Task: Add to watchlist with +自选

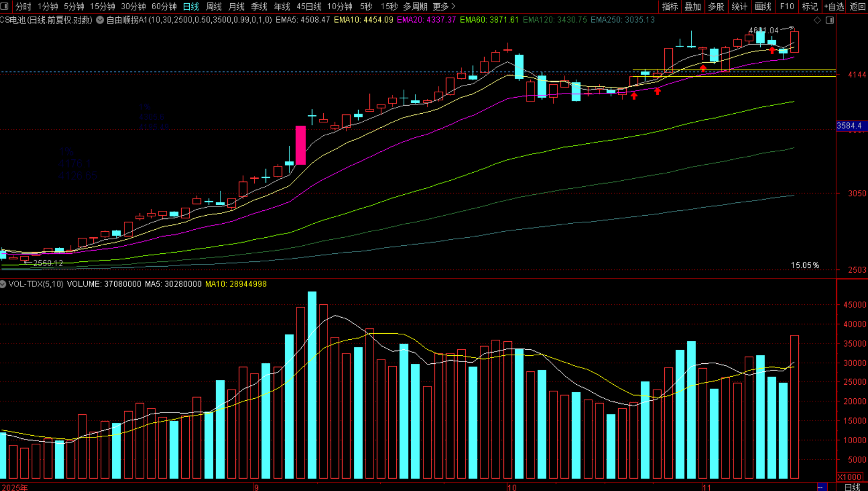Action: point(834,6)
